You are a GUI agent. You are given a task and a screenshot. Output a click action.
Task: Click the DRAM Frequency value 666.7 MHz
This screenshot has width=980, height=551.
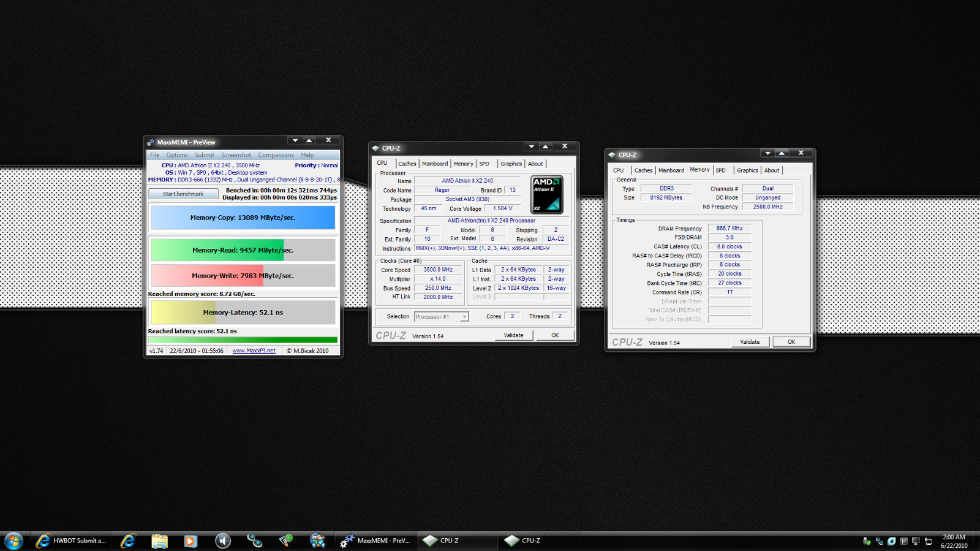729,229
